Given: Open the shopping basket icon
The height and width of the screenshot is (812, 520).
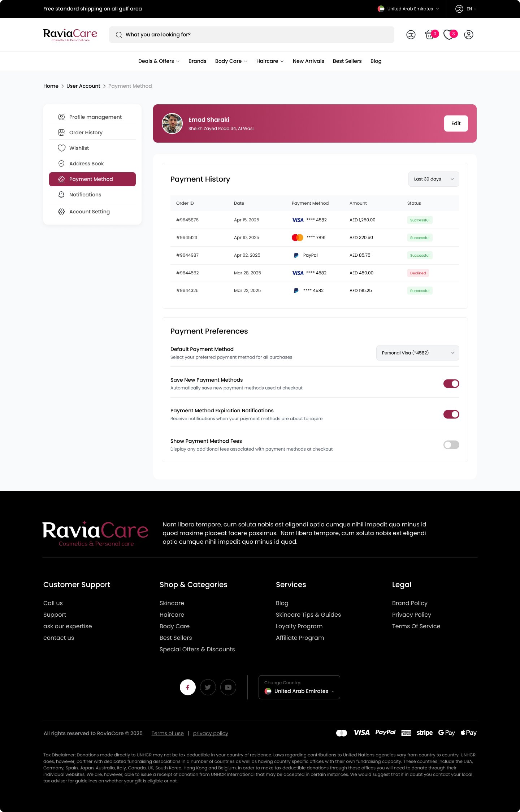Looking at the screenshot, I should (x=430, y=35).
